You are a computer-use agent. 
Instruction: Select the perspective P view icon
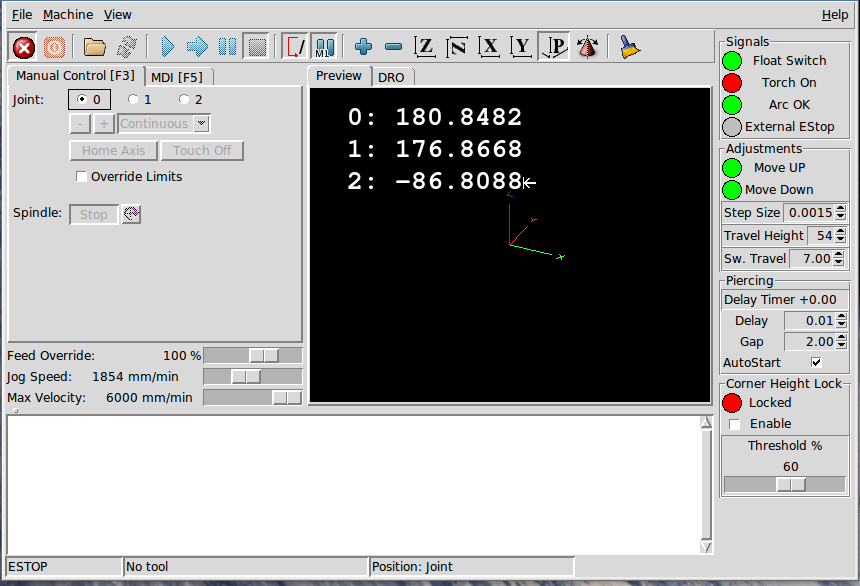(554, 47)
